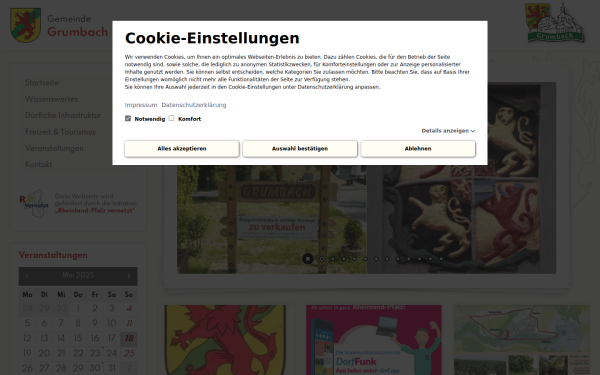The image size is (600, 375).
Task: Select May 25 in the calendar
Action: pos(129,353)
